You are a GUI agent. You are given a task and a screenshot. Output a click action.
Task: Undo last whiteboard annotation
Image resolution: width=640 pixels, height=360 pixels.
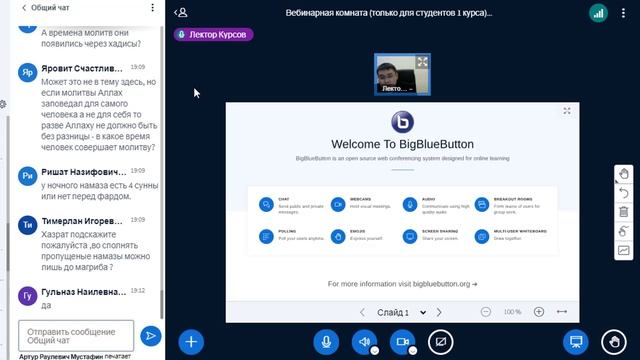click(624, 193)
